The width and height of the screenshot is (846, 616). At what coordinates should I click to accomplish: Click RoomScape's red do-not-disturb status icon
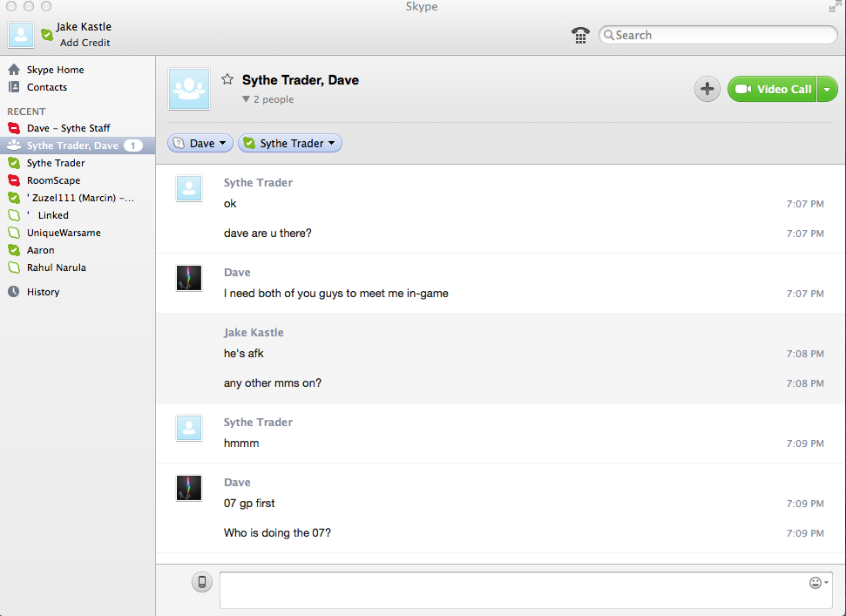point(14,180)
